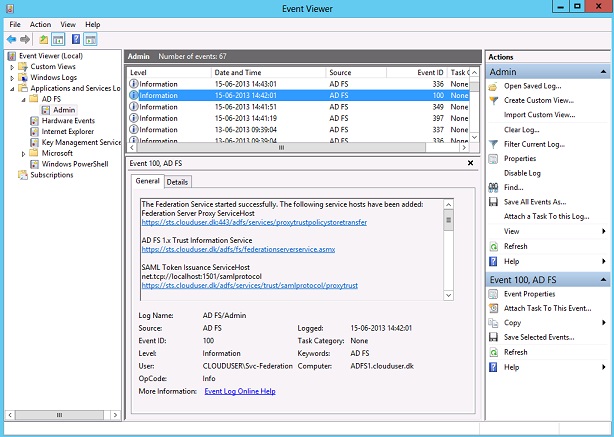Switch to the Details tab

click(x=177, y=182)
